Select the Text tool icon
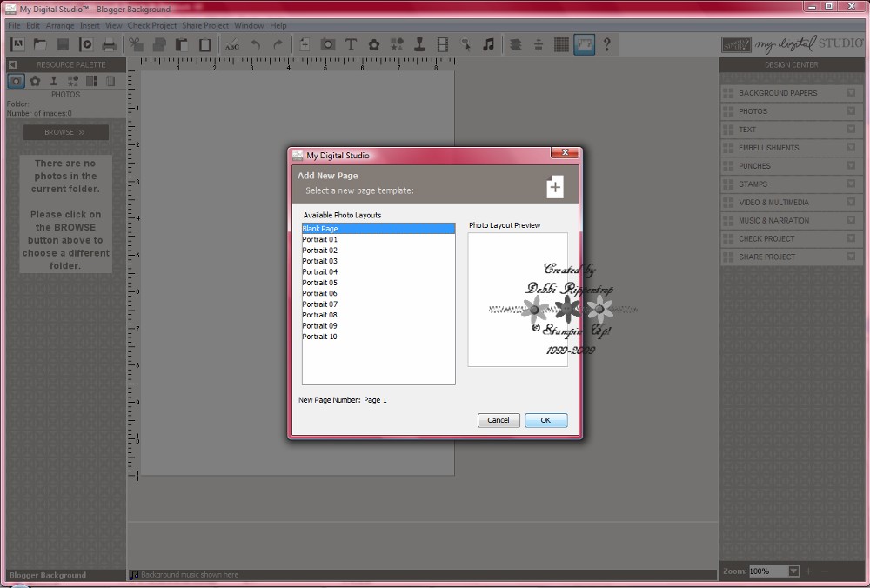 pos(351,45)
